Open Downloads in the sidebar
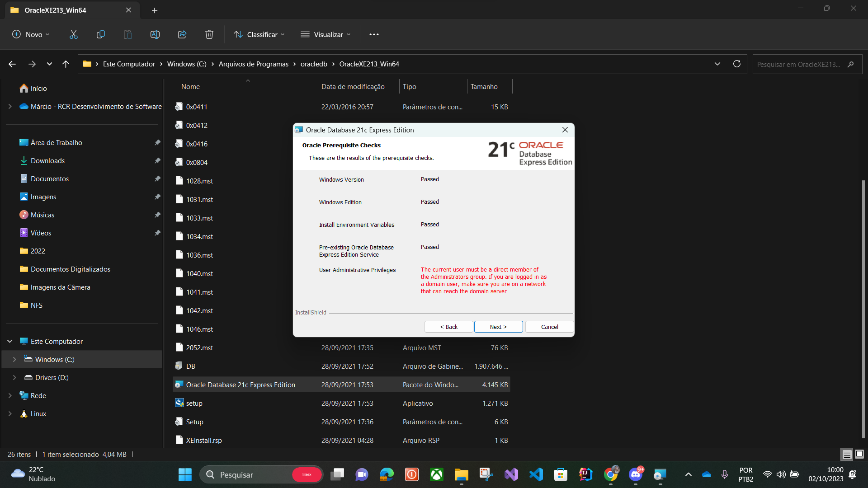 (x=47, y=161)
